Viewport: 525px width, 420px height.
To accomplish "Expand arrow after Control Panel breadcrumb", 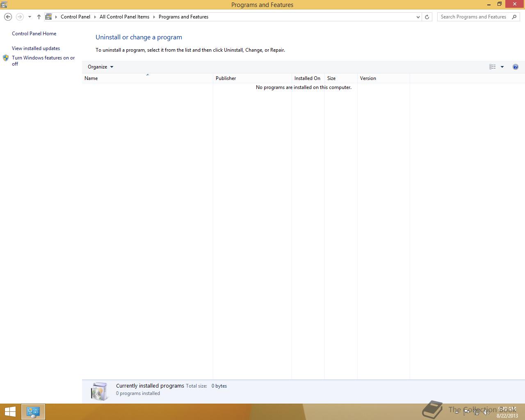I will coord(95,17).
